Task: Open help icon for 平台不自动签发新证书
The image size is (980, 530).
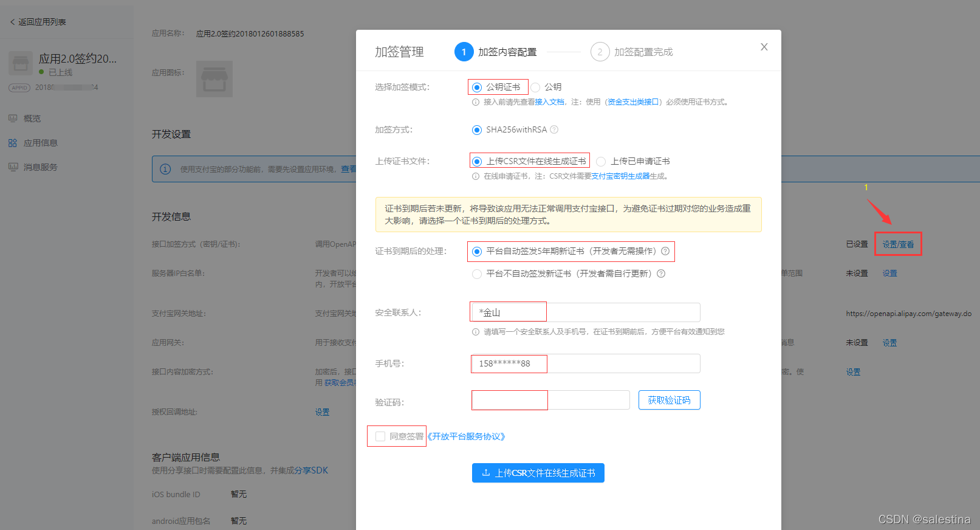Action: (x=661, y=274)
